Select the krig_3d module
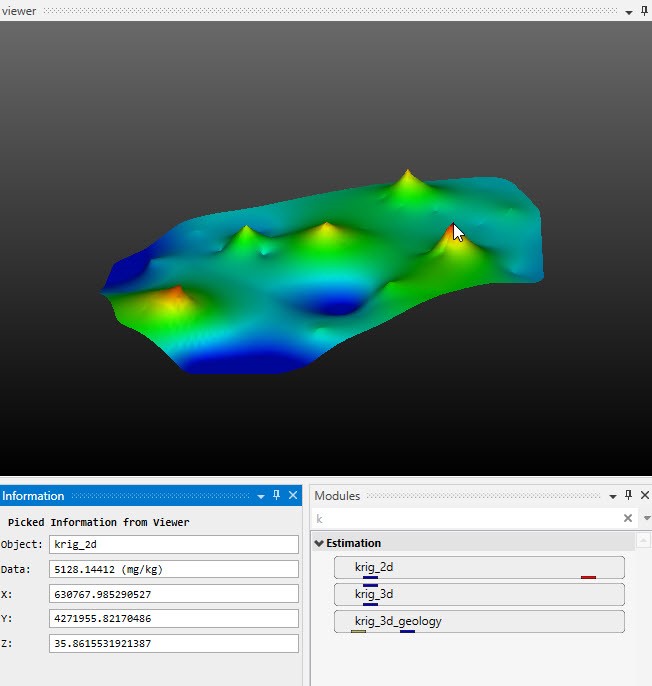The height and width of the screenshot is (686, 652). tap(478, 594)
